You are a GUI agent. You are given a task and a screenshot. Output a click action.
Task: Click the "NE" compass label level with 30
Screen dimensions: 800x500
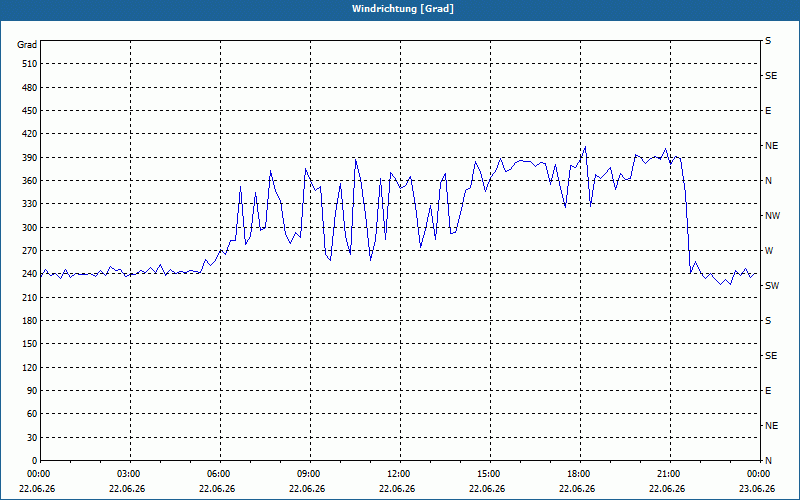pyautogui.click(x=771, y=426)
